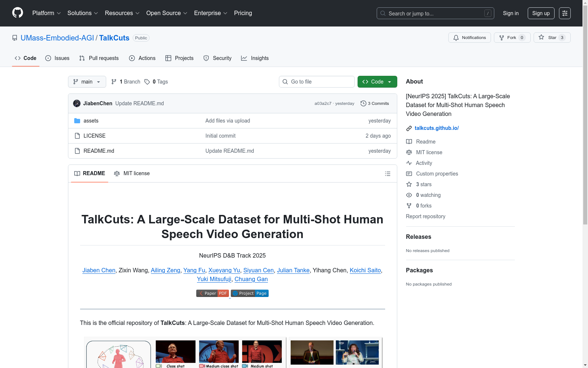Expand the Resources menu

click(x=122, y=13)
